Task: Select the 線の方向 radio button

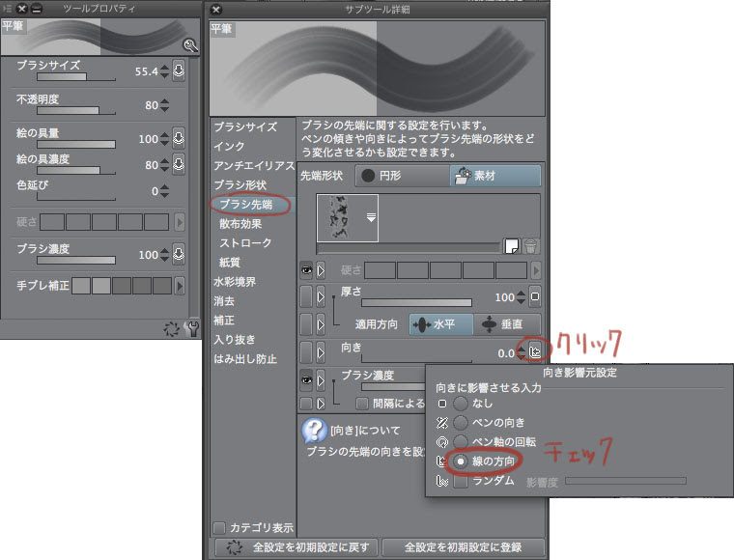Action: click(461, 462)
